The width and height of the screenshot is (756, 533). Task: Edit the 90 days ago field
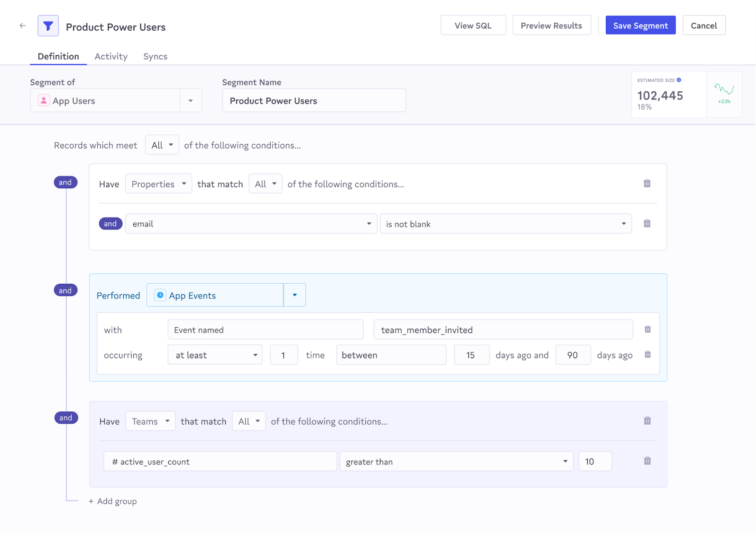[x=573, y=355]
